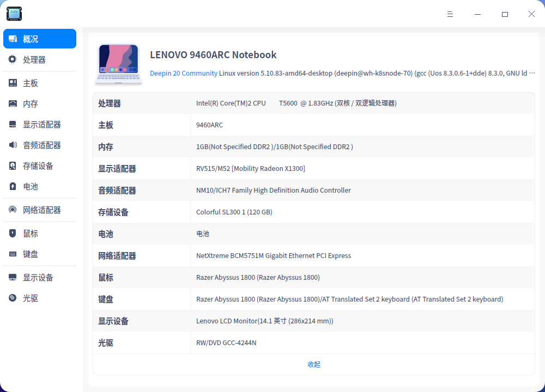Click the Device Manager icon in titlebar

14,14
